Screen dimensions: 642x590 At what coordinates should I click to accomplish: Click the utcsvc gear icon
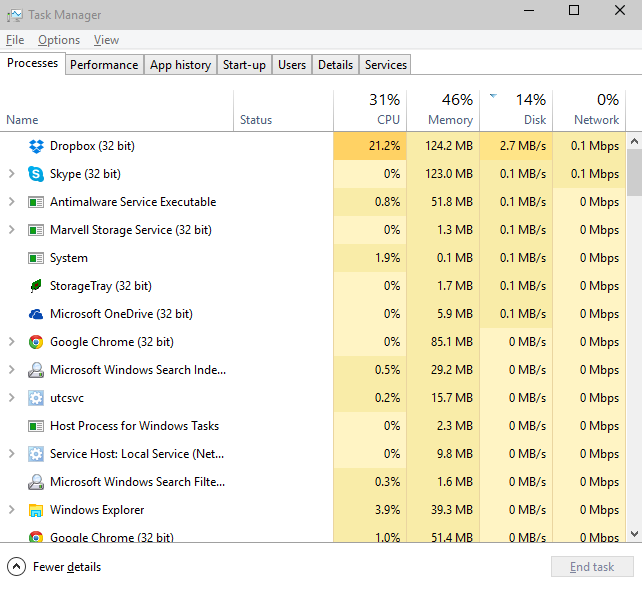click(36, 398)
